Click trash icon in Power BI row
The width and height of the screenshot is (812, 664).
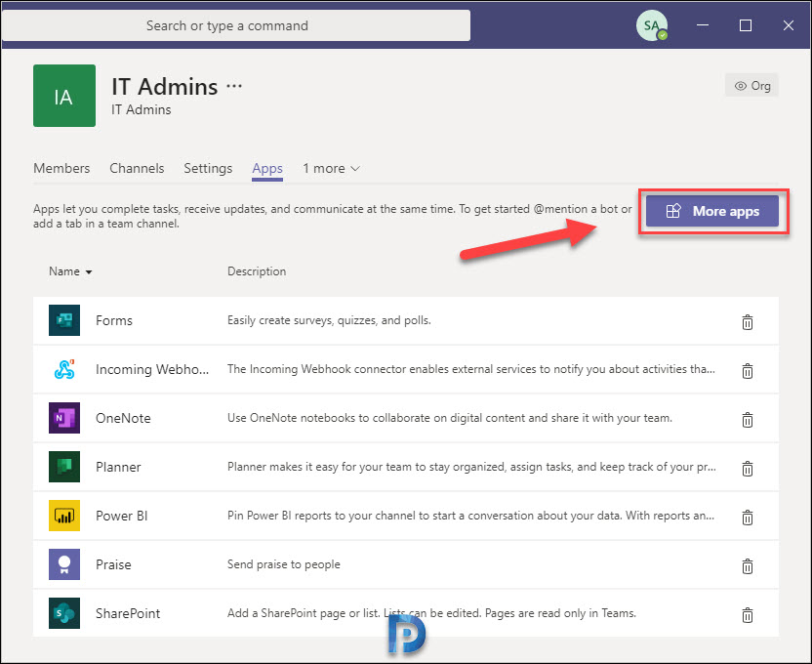point(748,517)
